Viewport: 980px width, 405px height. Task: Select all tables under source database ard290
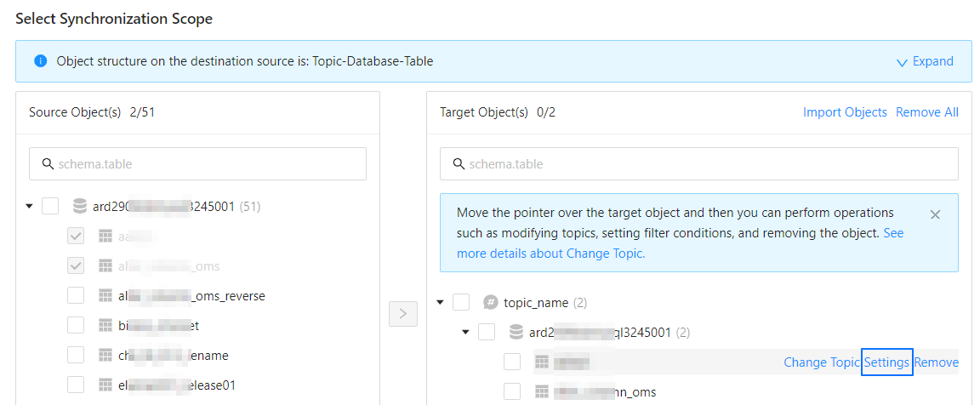coord(50,206)
